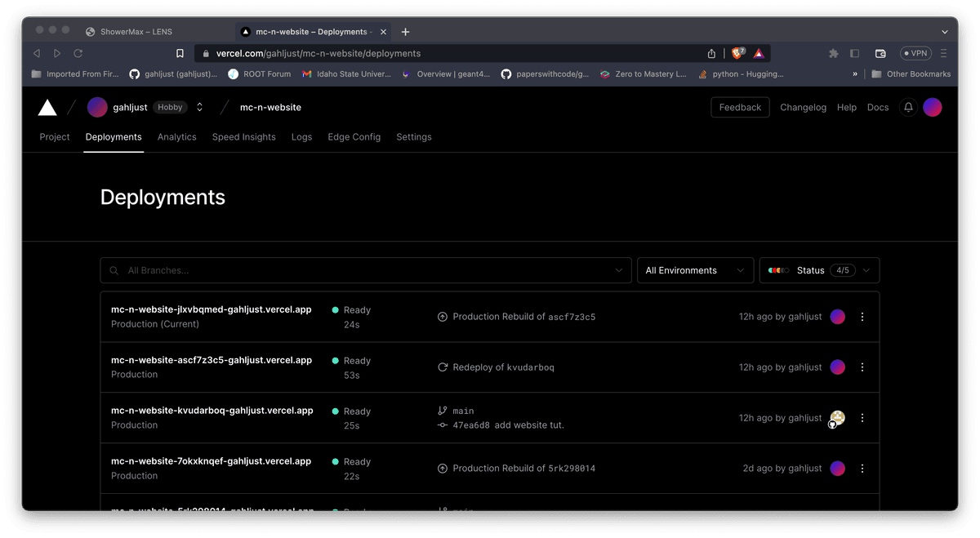
Task: Open the mc-n-website-jlxvbqmed deployment link
Action: coord(212,309)
